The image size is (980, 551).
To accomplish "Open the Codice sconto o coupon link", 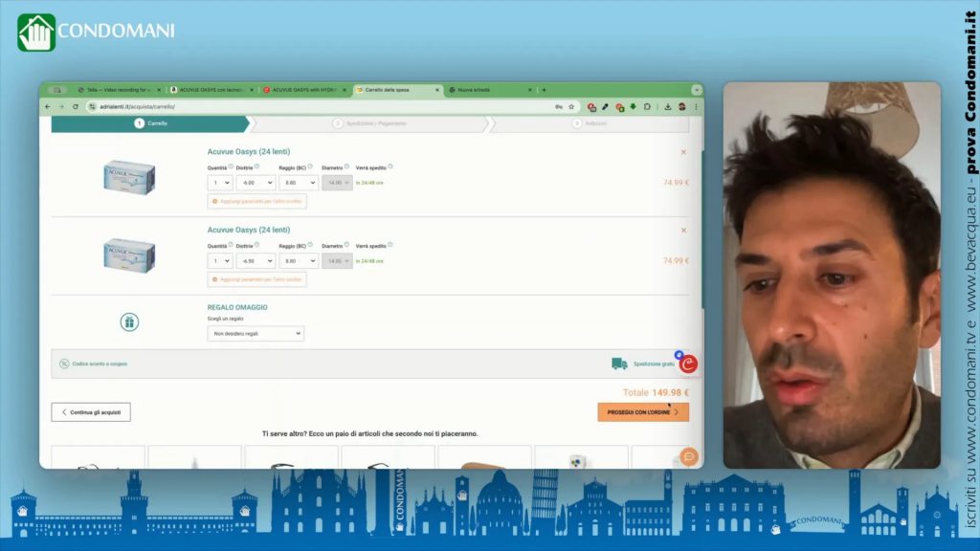I will pyautogui.click(x=100, y=364).
